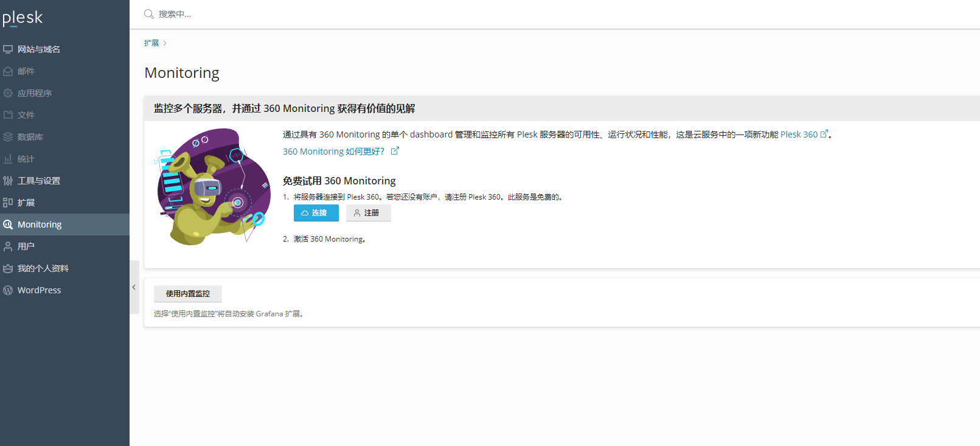
Task: Click the monitor icon beside 网站与域名
Action: [8, 49]
